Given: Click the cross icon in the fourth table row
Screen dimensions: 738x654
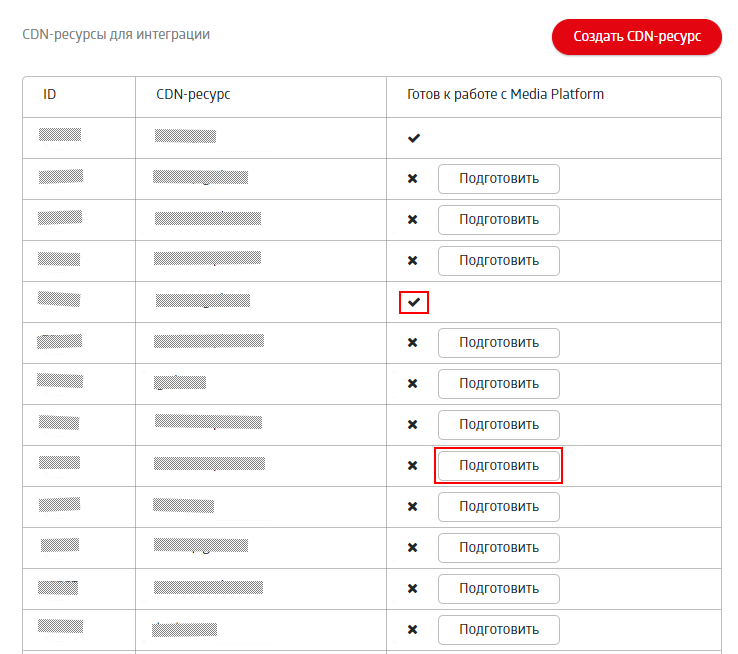Looking at the screenshot, I should [412, 261].
